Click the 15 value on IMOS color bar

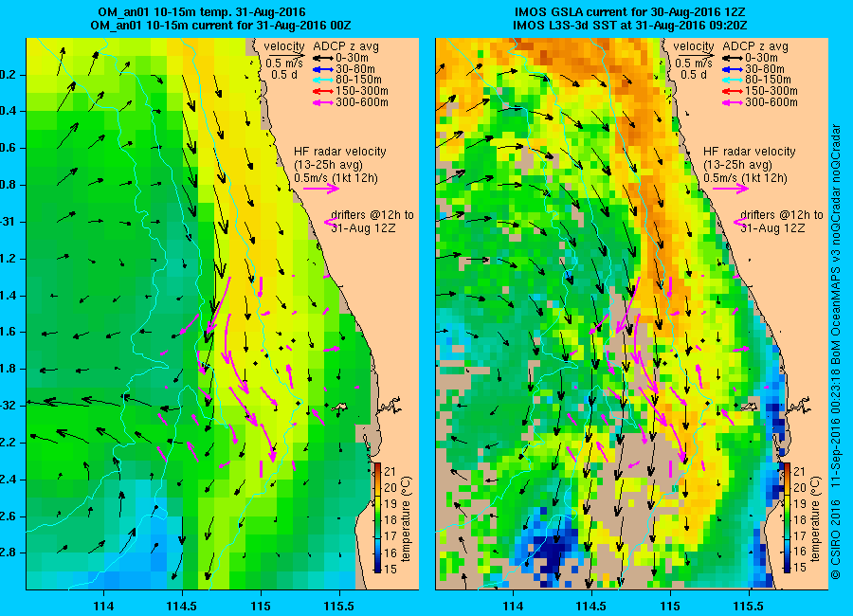point(799,568)
